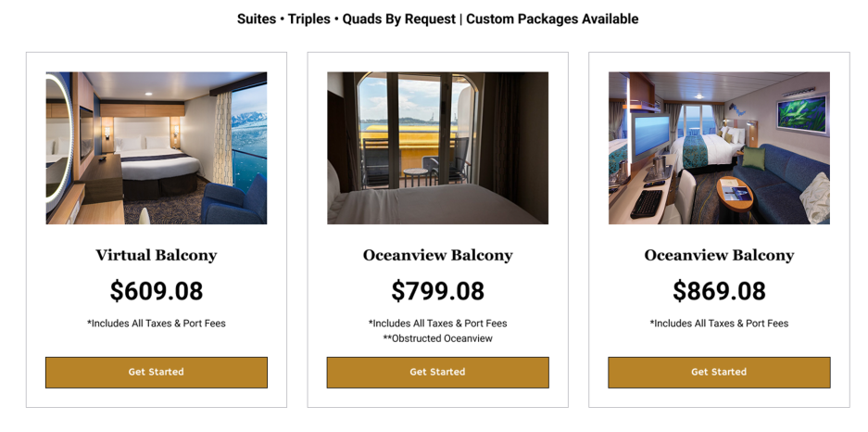Click the "Custom Packages Available" heading text
The height and width of the screenshot is (432, 868).
point(552,19)
